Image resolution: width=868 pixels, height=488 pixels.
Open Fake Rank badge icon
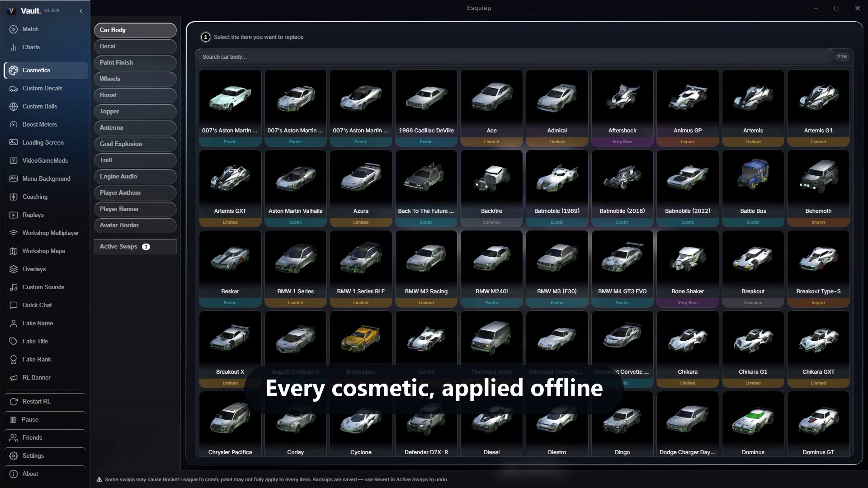click(x=14, y=359)
